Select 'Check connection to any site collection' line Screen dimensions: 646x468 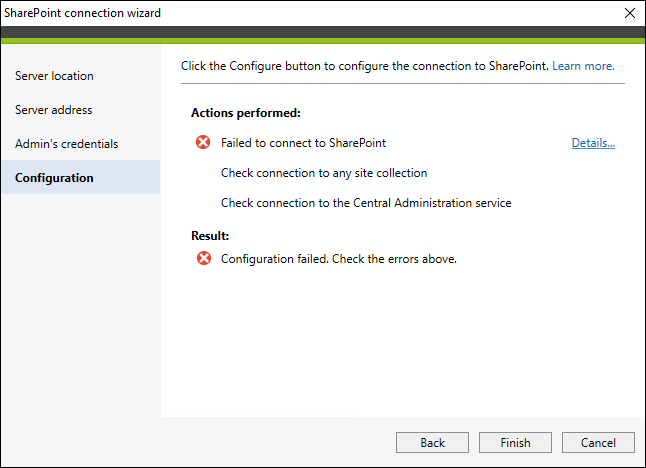coord(324,173)
